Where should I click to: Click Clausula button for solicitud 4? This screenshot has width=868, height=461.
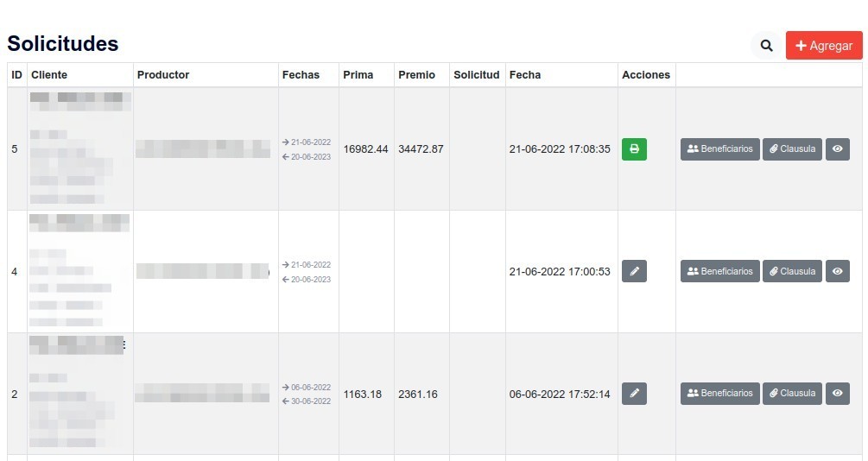[x=792, y=272]
